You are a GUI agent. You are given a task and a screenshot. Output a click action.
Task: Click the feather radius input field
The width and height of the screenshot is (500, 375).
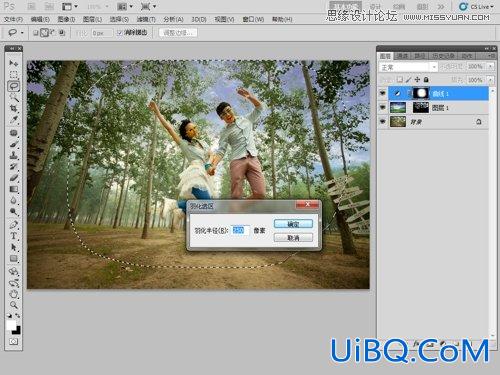coord(240,230)
